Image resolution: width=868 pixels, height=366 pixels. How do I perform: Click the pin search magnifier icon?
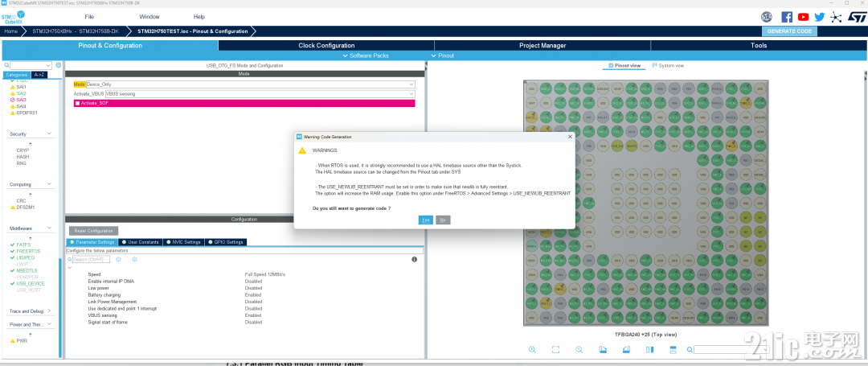(x=690, y=349)
